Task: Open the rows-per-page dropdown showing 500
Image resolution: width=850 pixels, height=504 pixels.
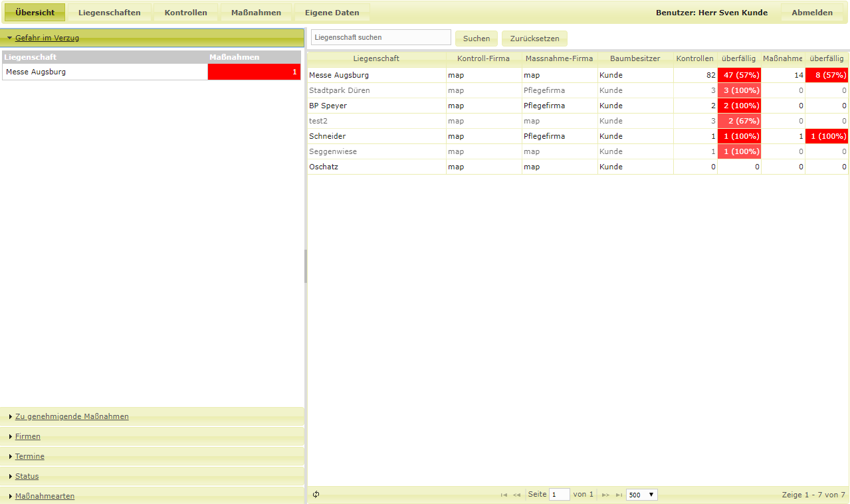Action: pyautogui.click(x=641, y=495)
